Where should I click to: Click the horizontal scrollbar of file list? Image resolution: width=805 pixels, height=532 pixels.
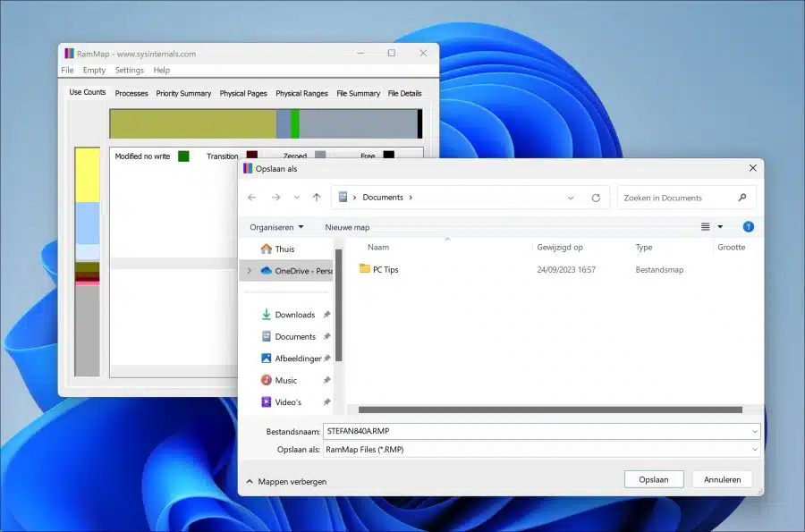point(550,410)
